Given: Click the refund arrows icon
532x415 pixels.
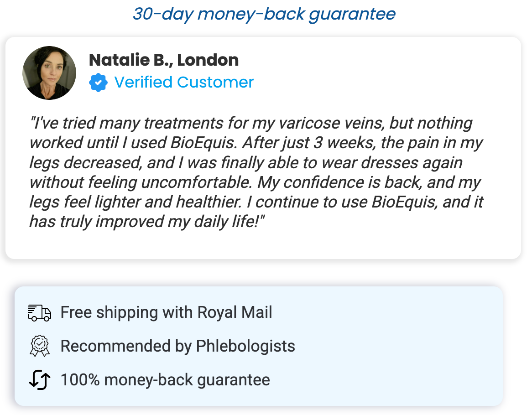Looking at the screenshot, I should (x=39, y=380).
